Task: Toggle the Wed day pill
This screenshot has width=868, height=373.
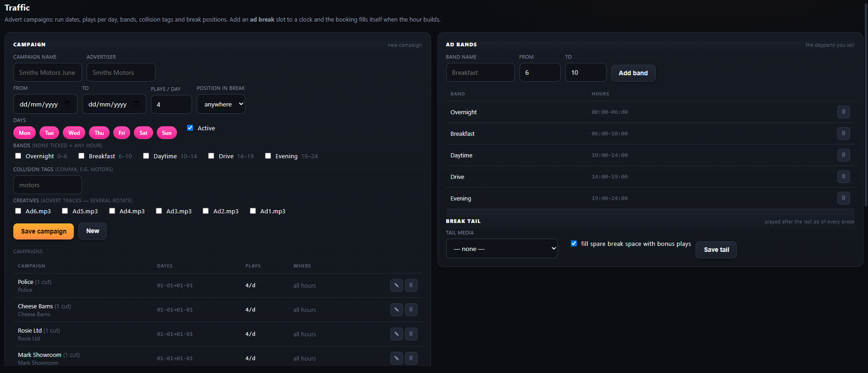Action: (x=74, y=133)
